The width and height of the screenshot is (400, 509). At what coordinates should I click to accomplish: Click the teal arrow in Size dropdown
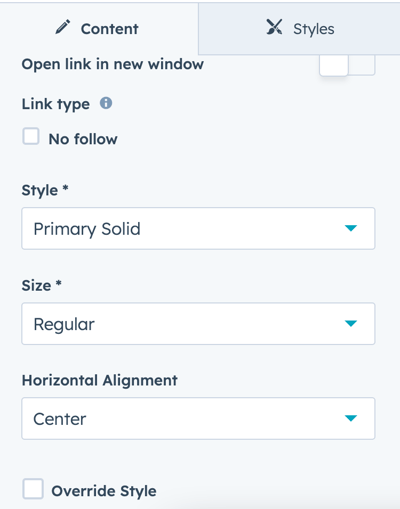[x=351, y=323]
